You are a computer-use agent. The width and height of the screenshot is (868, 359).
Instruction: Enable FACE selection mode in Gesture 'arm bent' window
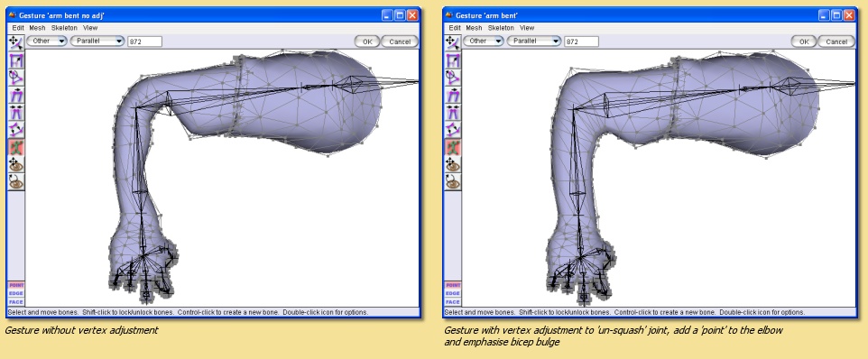pos(453,302)
